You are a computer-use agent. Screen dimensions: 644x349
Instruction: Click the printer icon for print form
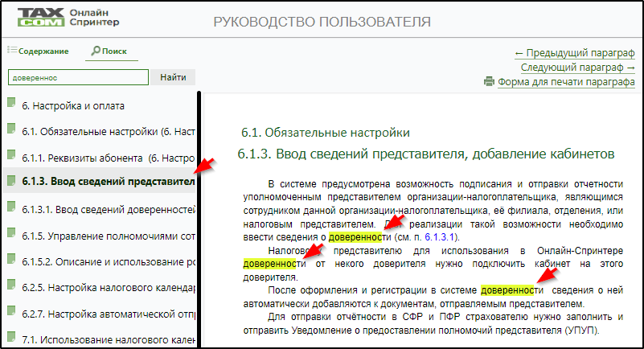click(488, 82)
